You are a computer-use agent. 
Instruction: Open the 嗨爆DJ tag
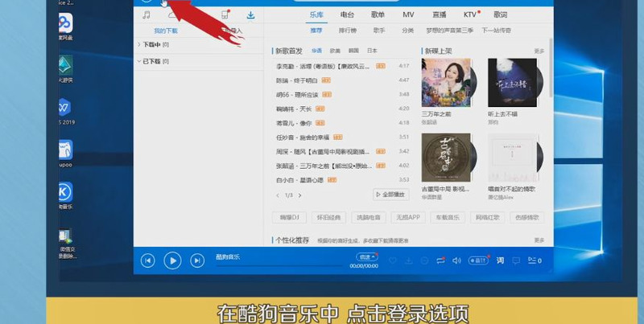click(290, 217)
